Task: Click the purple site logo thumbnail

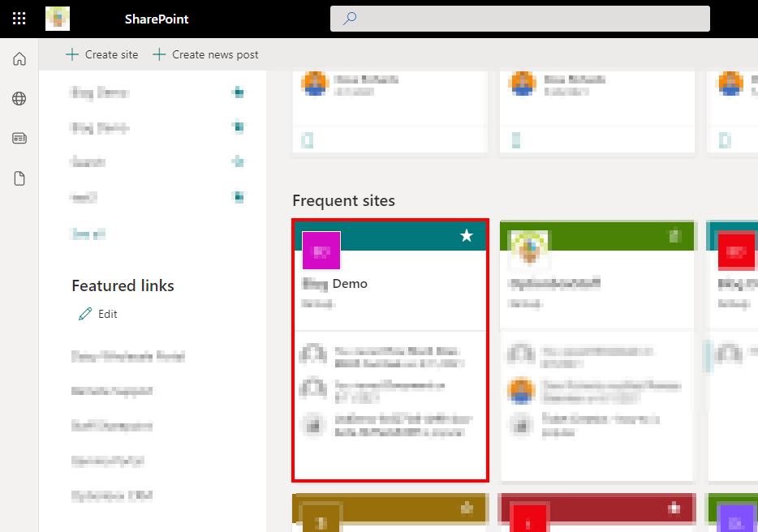Action: click(x=736, y=519)
